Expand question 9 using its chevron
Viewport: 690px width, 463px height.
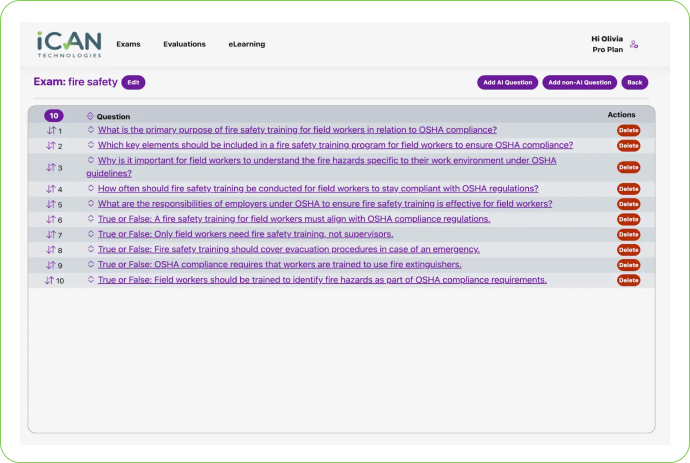pos(90,265)
